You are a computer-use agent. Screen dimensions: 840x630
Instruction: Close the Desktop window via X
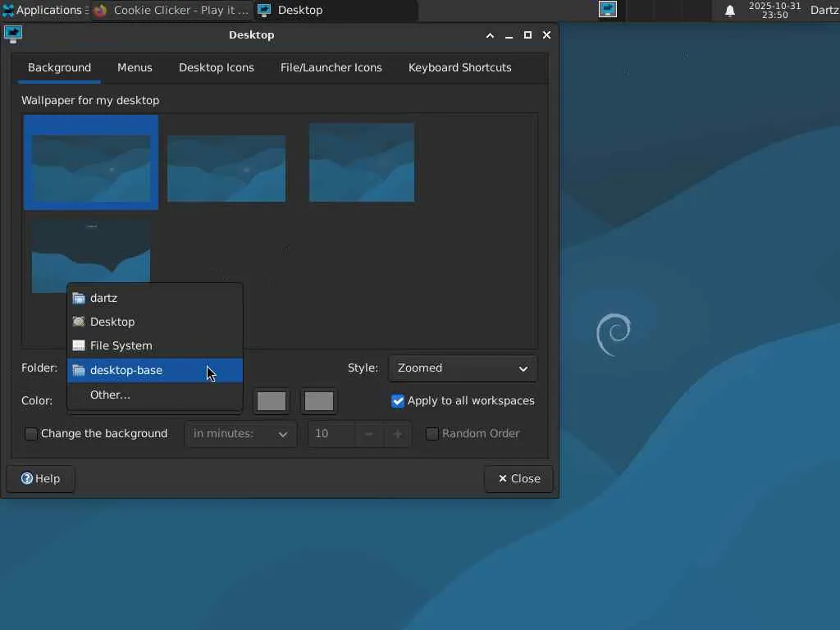(x=546, y=35)
